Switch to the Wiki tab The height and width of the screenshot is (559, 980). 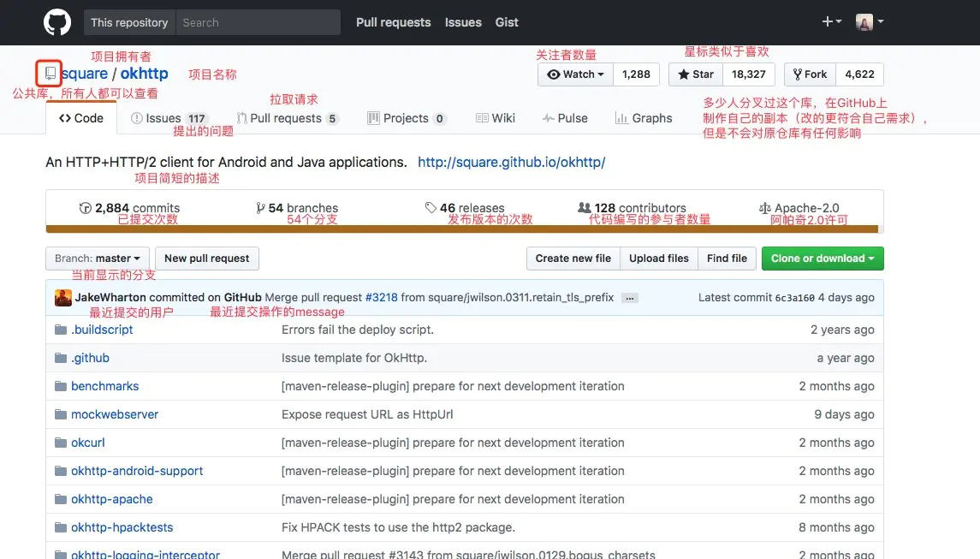(496, 118)
